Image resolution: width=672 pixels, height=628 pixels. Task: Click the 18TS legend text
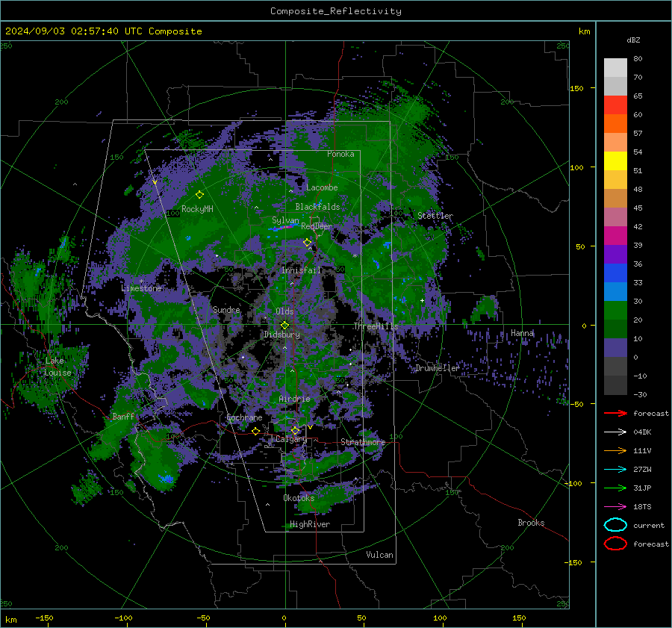pyautogui.click(x=642, y=507)
